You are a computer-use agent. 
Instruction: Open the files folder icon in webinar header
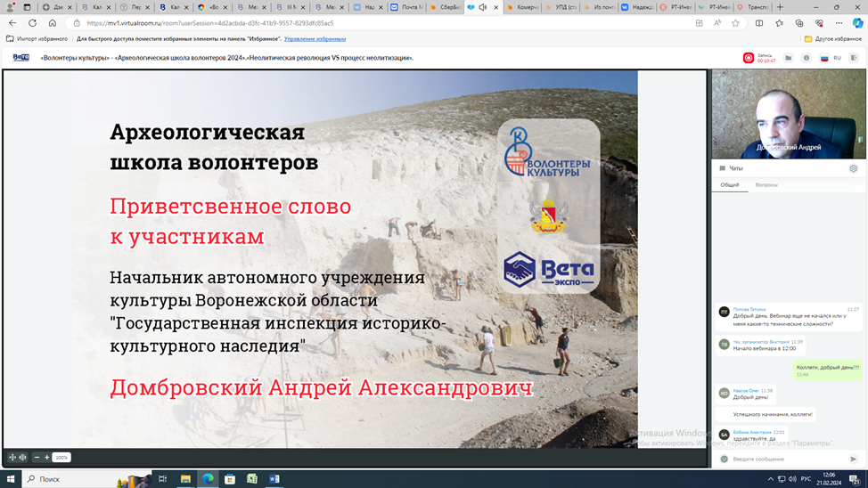pos(788,58)
